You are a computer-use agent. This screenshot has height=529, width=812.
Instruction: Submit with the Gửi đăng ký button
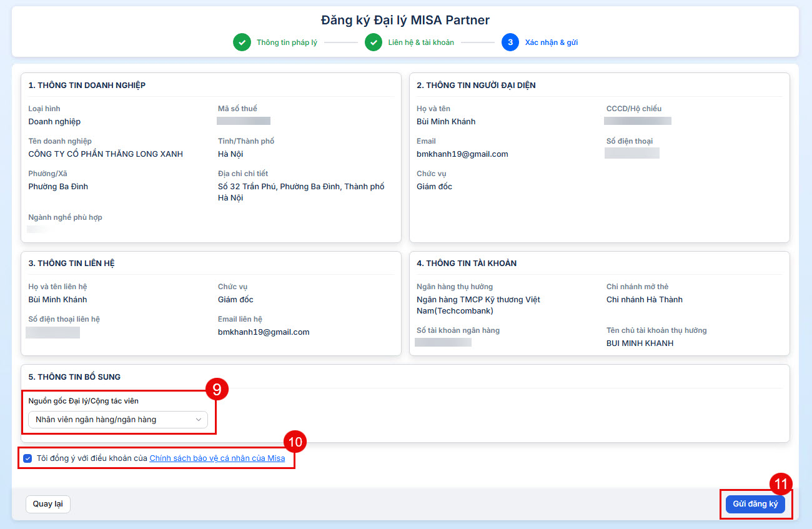coord(755,504)
